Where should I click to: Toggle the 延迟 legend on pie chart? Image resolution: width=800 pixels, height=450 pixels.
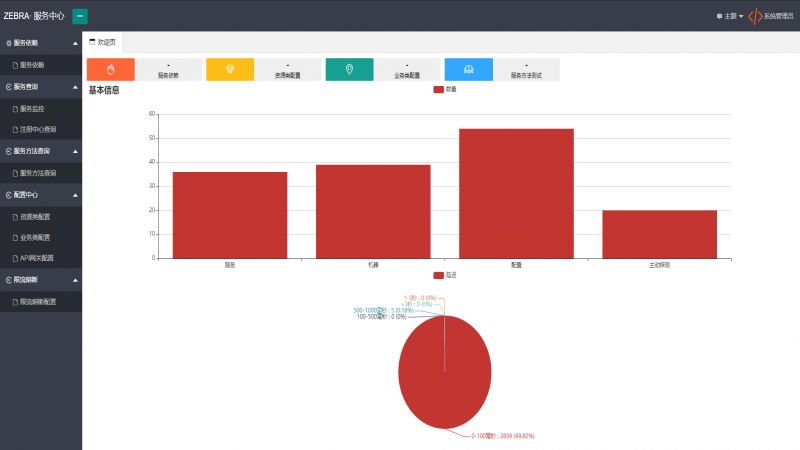pos(445,274)
